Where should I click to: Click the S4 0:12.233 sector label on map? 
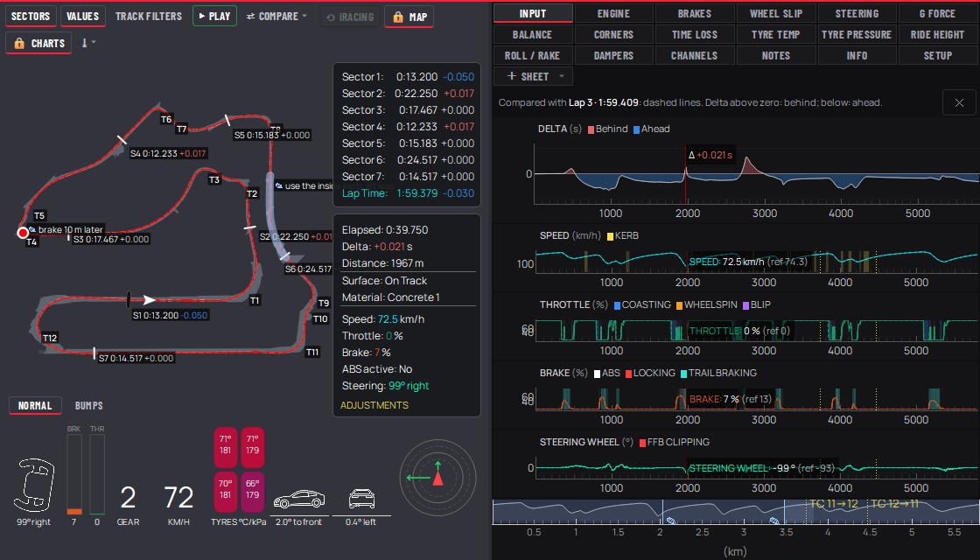168,153
